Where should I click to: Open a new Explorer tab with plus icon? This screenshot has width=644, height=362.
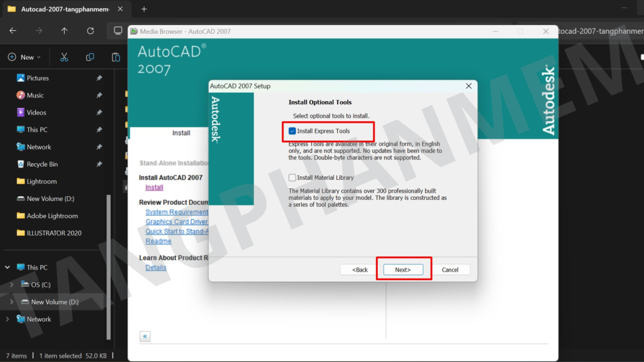click(x=144, y=9)
